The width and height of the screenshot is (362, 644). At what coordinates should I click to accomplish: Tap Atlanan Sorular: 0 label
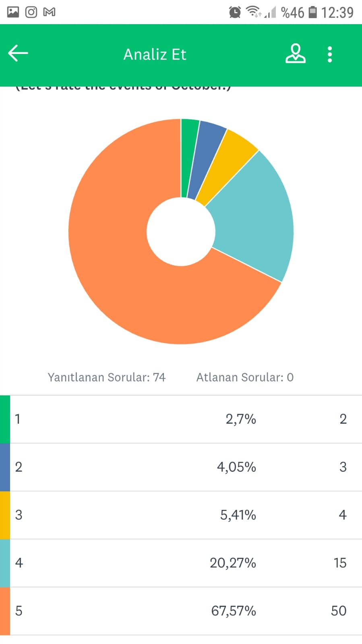point(245,377)
